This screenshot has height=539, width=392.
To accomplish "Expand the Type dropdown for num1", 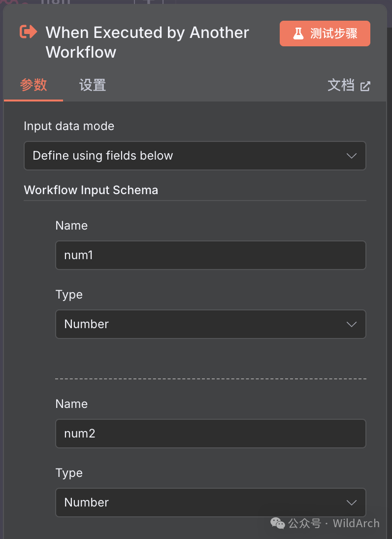I will click(210, 324).
